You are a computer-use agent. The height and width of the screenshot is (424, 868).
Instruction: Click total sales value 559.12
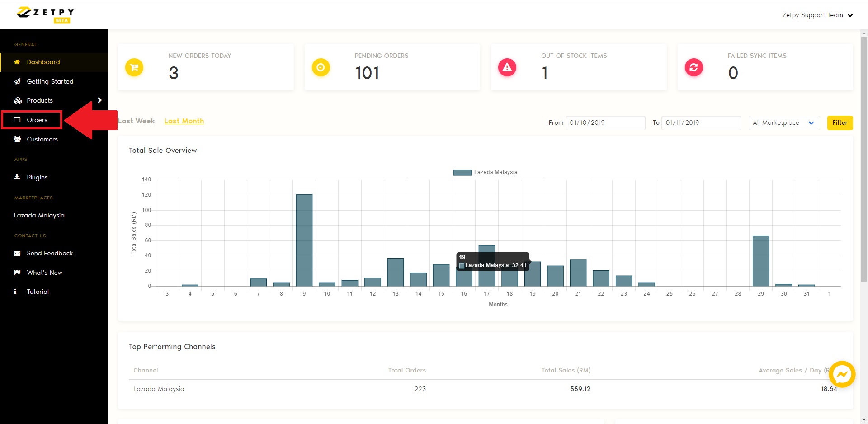tap(580, 389)
